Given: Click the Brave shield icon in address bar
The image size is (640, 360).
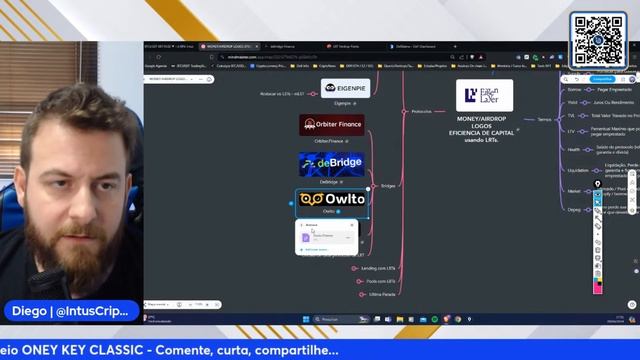Looking at the screenshot, I should (x=472, y=57).
